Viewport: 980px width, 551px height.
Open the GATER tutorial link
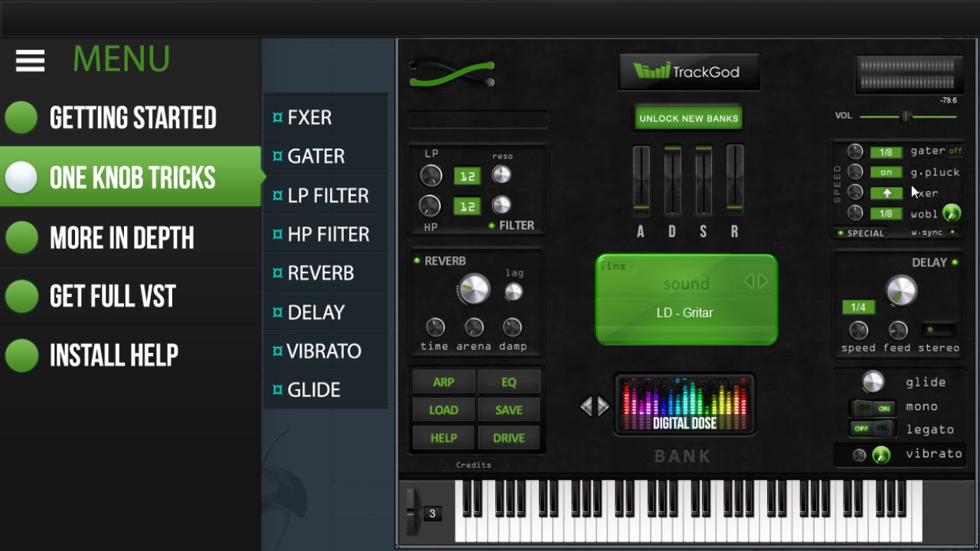(x=325, y=156)
